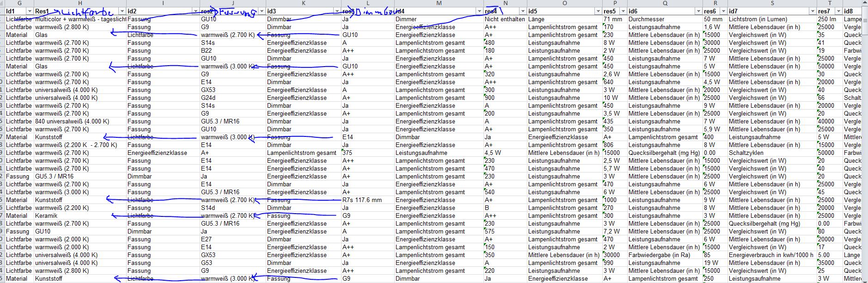
Task: Click the 'R7s 117.6 mm' cell
Action: click(362, 200)
